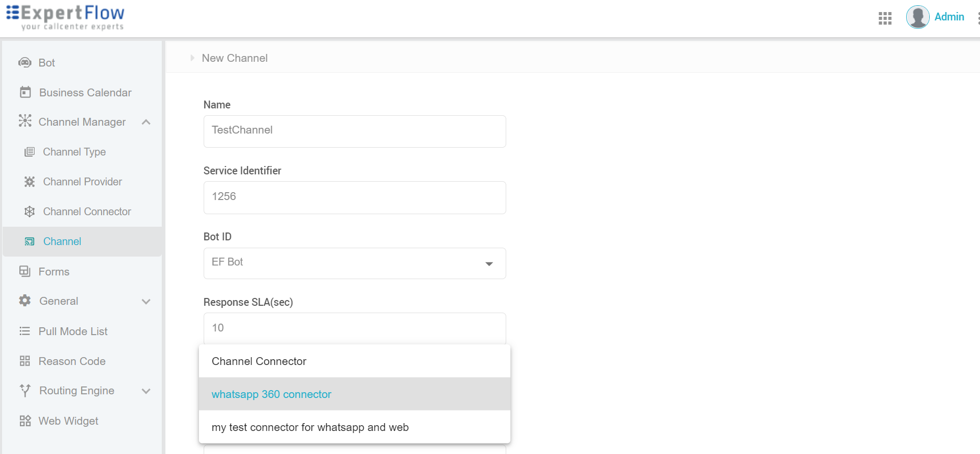Click the Pull Mode List icon

pyautogui.click(x=24, y=331)
